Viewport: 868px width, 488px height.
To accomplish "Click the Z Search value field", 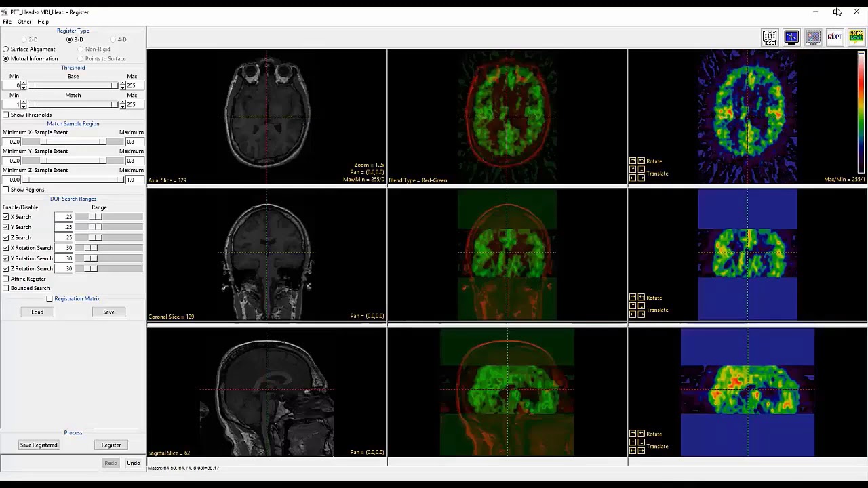I will pos(64,237).
